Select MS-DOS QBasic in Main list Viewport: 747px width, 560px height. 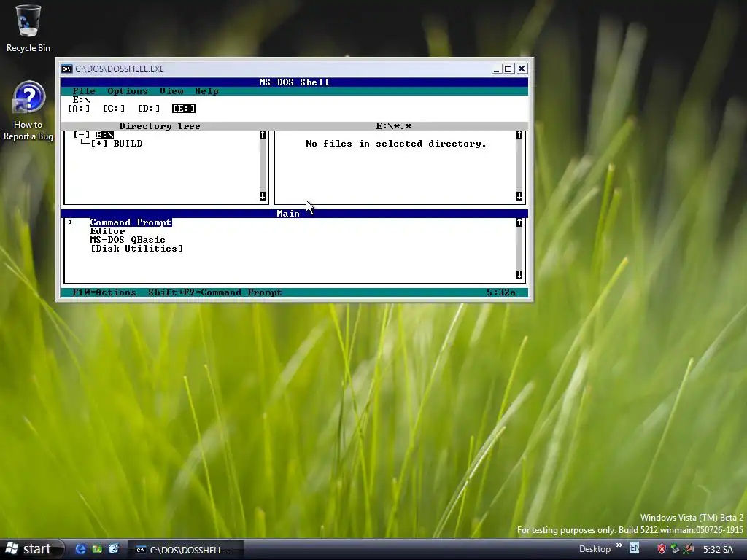click(128, 239)
